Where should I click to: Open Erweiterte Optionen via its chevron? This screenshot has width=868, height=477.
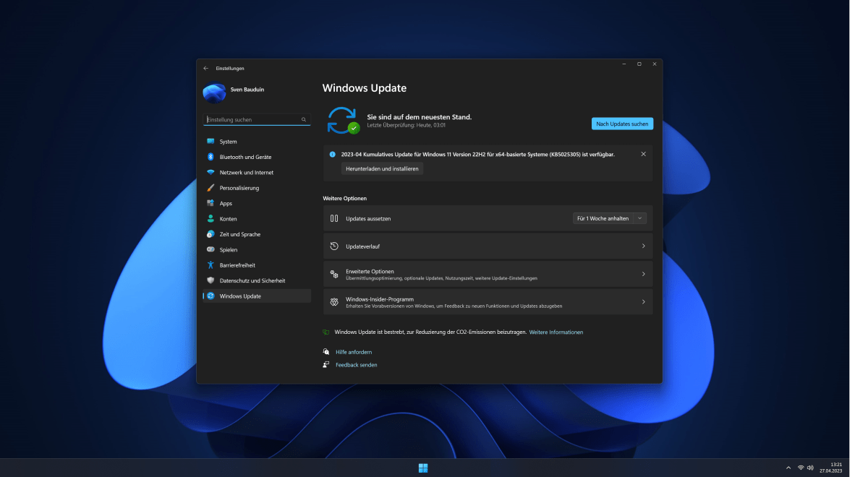click(x=643, y=274)
